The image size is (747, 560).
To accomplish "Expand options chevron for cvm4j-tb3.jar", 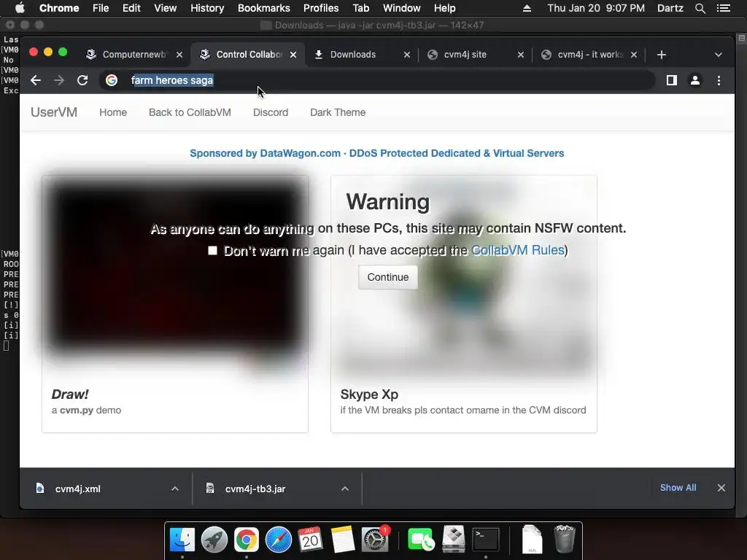I will pyautogui.click(x=345, y=489).
